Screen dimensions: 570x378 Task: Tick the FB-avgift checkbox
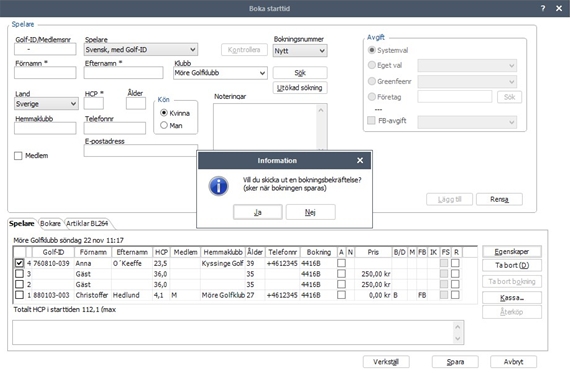(x=371, y=120)
